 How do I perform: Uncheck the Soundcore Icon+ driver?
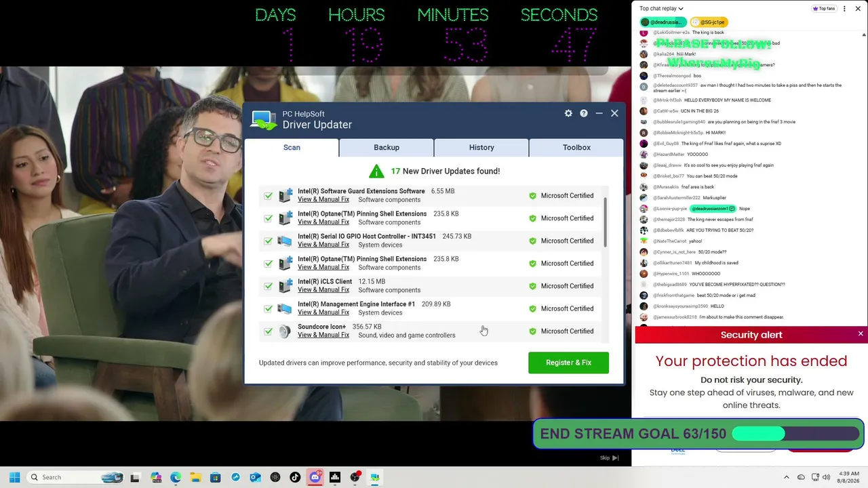click(268, 331)
